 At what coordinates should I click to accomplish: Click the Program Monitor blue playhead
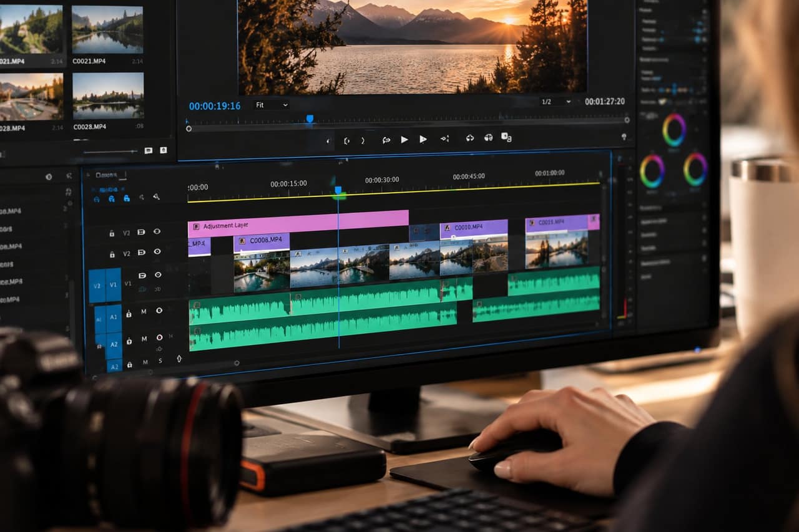click(x=310, y=118)
